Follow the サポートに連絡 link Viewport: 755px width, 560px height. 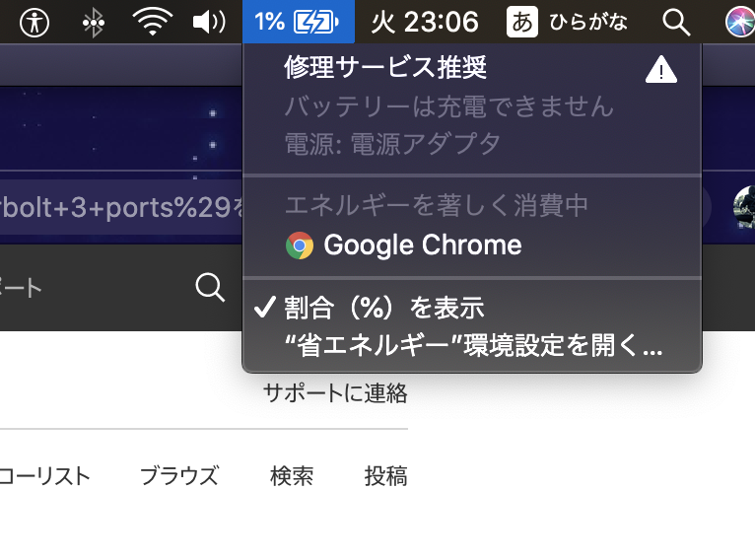335,394
